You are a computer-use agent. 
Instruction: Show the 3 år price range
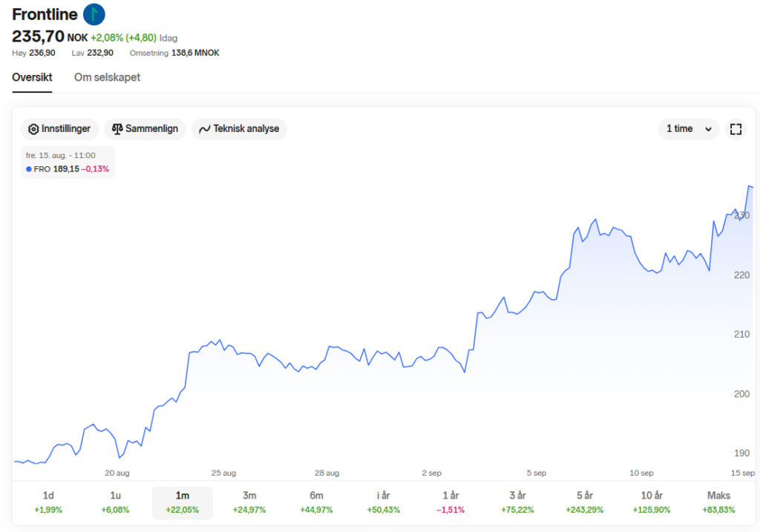coord(517,502)
